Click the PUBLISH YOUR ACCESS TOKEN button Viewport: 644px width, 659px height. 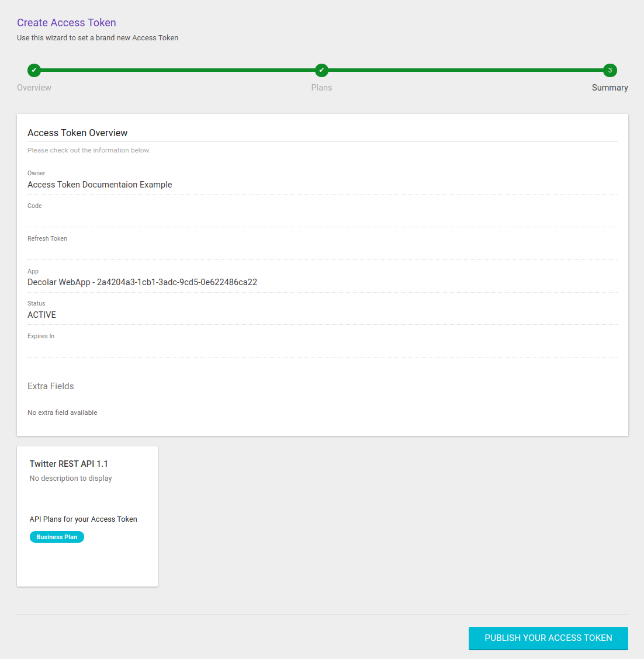point(548,638)
